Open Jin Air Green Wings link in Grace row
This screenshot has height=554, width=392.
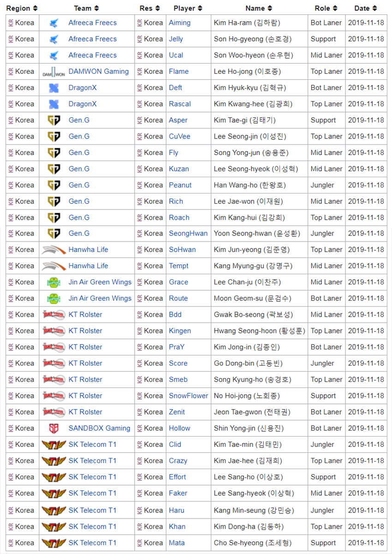(100, 282)
